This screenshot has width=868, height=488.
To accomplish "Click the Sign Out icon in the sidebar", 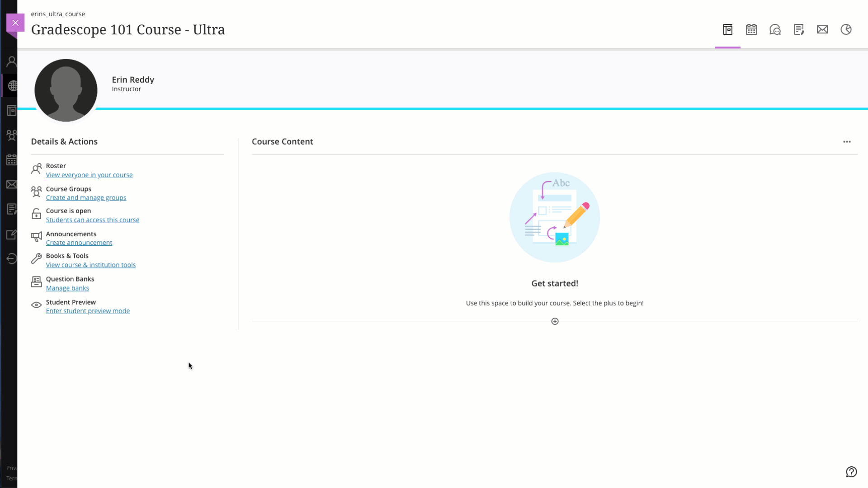I will (12, 259).
